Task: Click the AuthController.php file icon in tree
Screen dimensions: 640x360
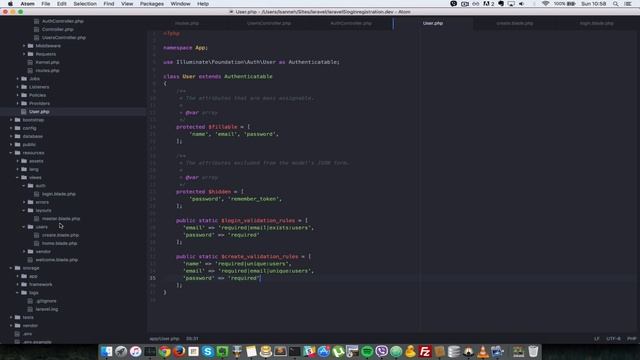Action: [37, 21]
